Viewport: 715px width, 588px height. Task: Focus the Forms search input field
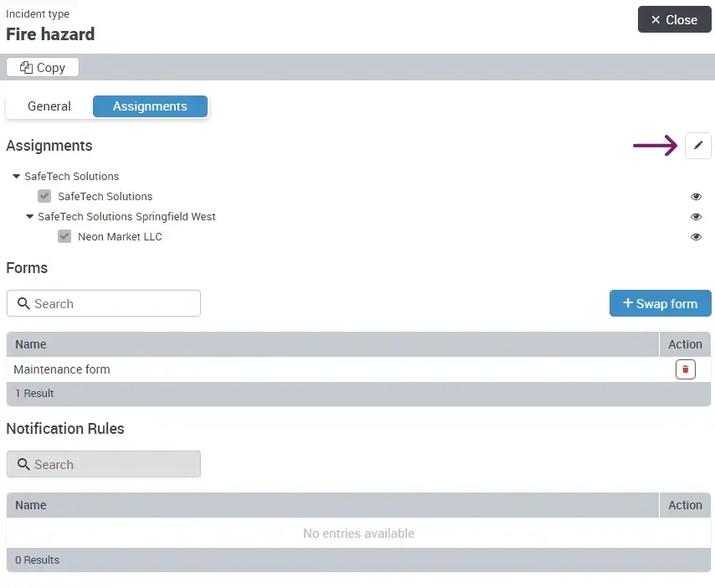[113, 304]
